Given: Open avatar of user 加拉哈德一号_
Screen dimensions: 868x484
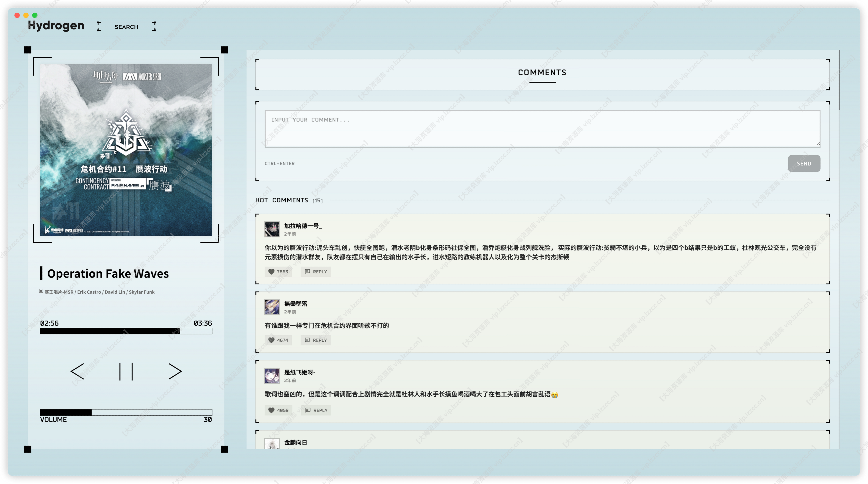Looking at the screenshot, I should coord(272,229).
